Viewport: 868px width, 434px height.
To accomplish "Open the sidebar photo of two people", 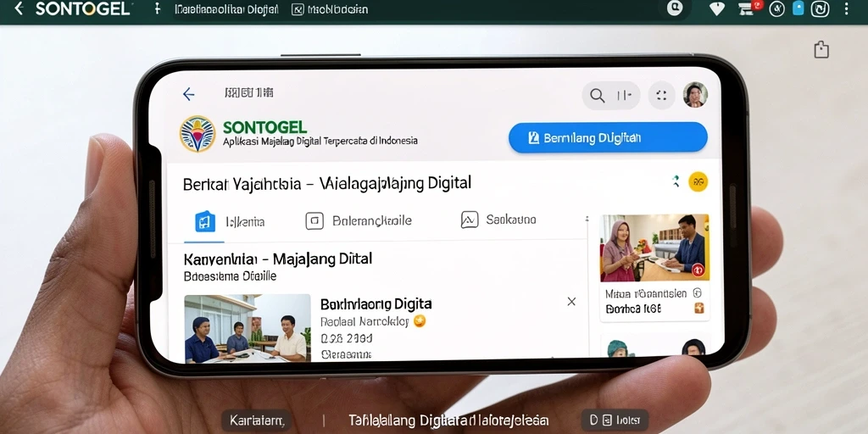I will [654, 248].
